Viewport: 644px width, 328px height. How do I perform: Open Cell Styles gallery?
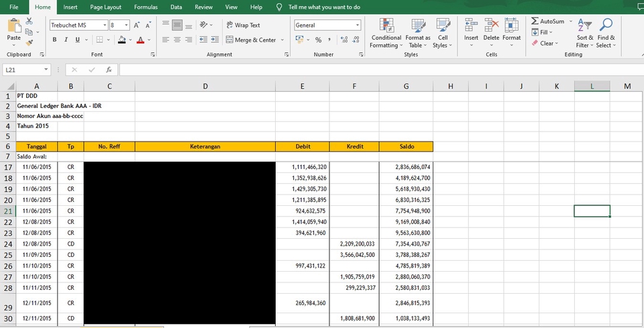click(442, 34)
